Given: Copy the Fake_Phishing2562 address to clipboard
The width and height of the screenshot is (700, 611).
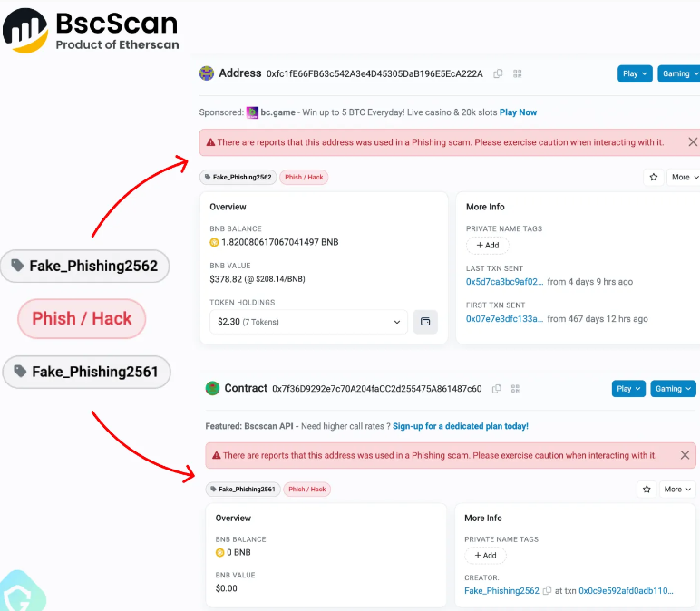Looking at the screenshot, I should (x=498, y=73).
